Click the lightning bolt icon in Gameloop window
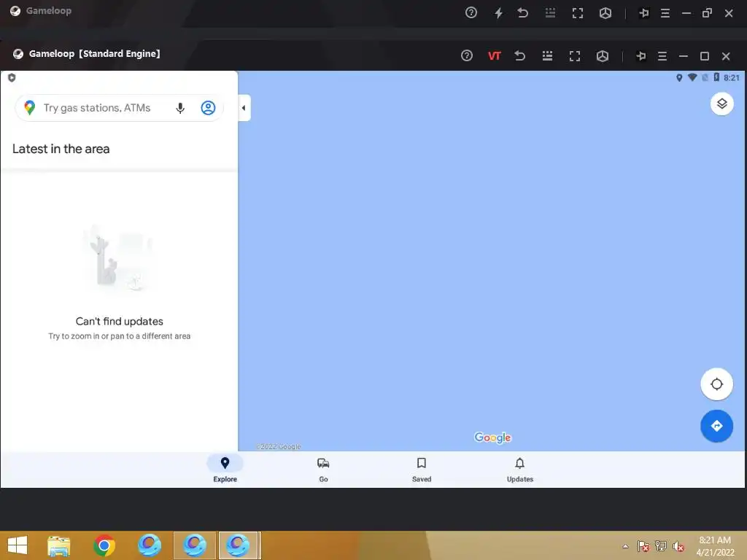The width and height of the screenshot is (747, 560). click(499, 13)
